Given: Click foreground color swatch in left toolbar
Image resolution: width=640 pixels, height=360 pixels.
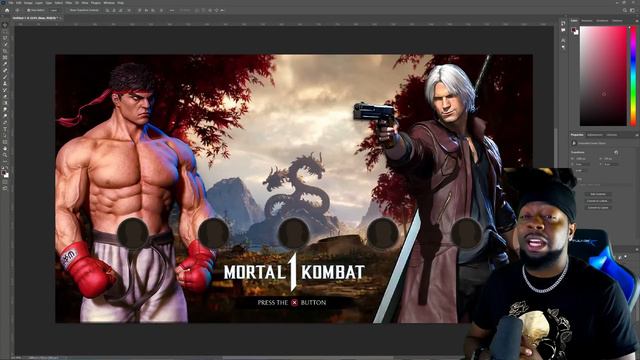Looking at the screenshot, I should coord(4,173).
